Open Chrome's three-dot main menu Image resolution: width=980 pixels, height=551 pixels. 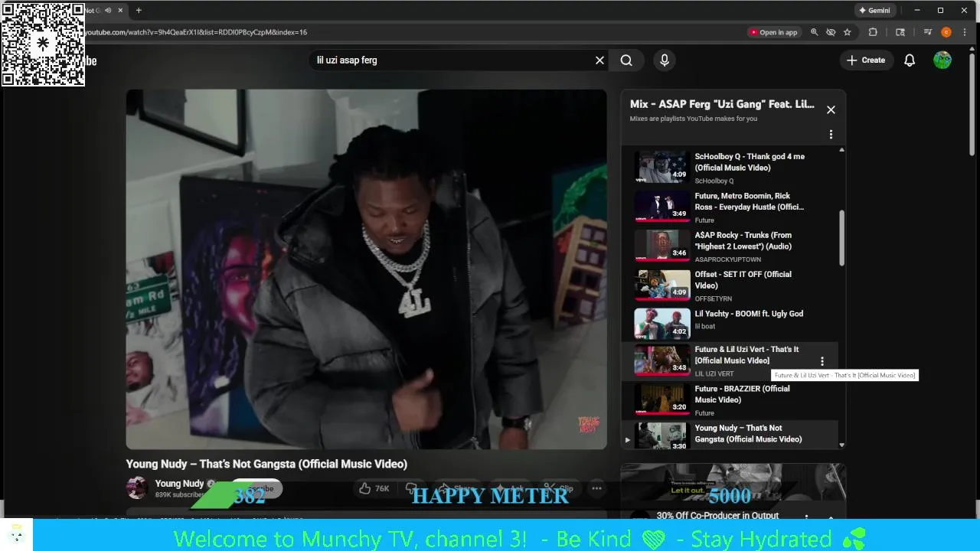[964, 32]
